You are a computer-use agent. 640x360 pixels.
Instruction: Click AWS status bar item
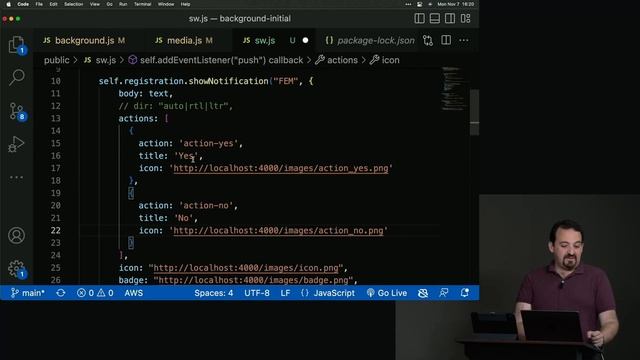[133, 293]
